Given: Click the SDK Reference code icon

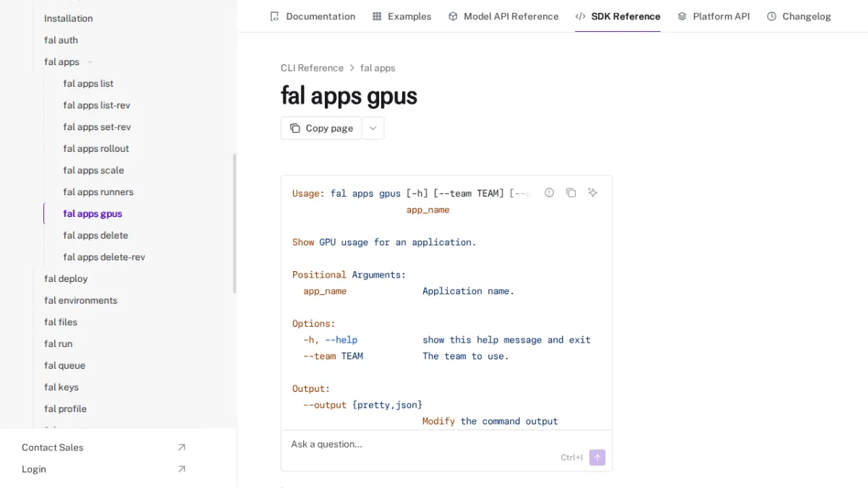Looking at the screenshot, I should (580, 16).
